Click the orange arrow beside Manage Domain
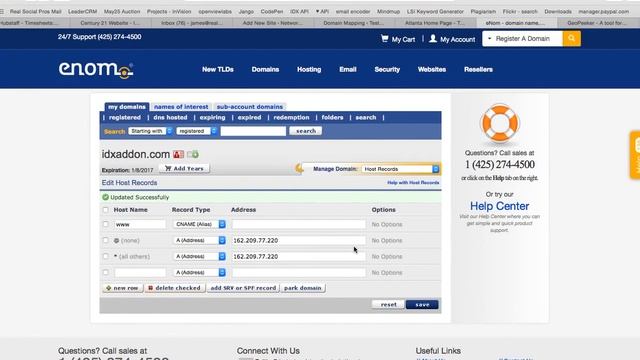The height and width of the screenshot is (360, 640). click(x=299, y=168)
